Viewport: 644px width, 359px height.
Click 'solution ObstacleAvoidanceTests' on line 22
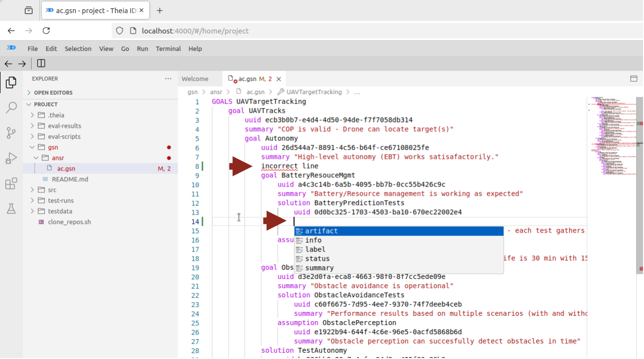pyautogui.click(x=341, y=295)
